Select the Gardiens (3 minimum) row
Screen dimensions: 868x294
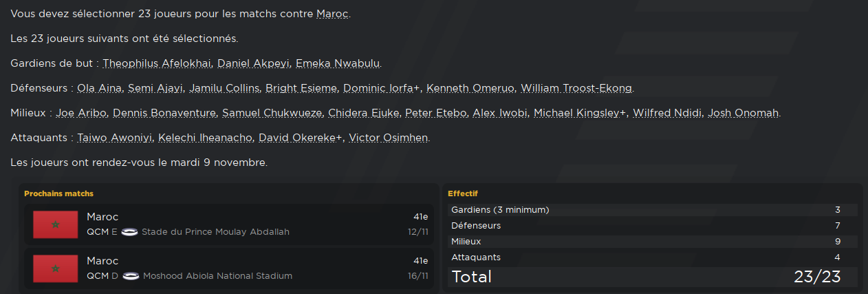(652, 210)
